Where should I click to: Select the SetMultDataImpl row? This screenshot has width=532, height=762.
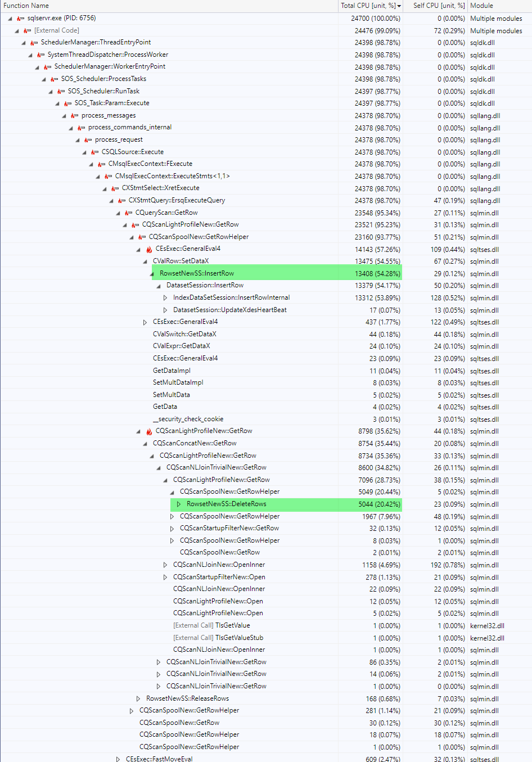(x=266, y=383)
